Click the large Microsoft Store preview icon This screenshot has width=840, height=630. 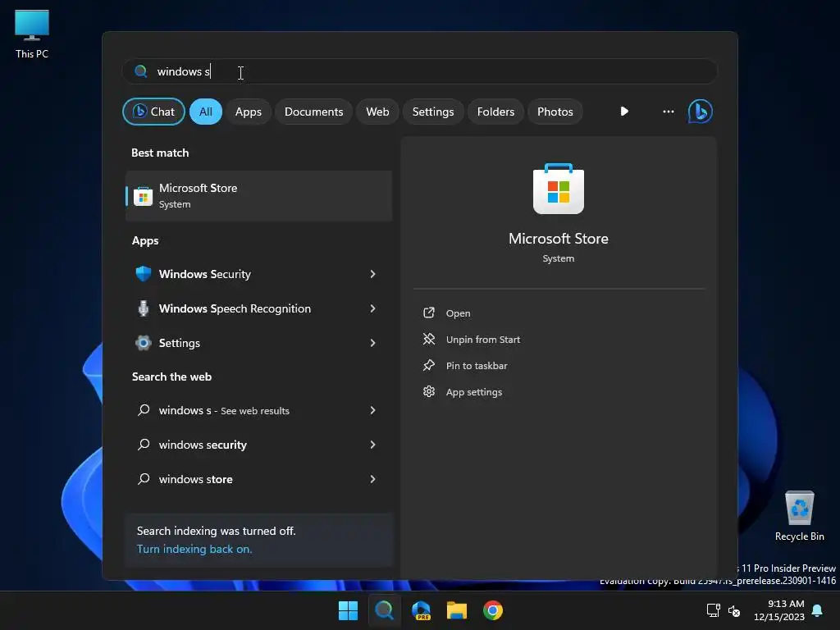click(x=558, y=189)
